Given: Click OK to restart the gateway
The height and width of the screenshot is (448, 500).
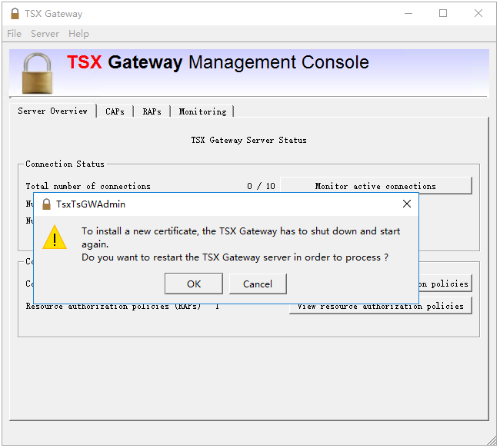Looking at the screenshot, I should coord(194,284).
